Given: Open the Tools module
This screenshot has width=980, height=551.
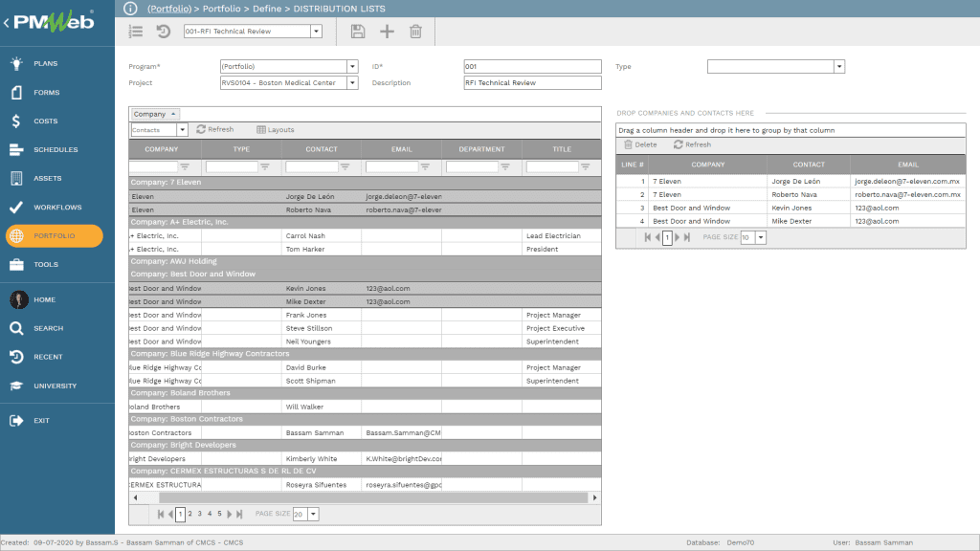Looking at the screenshot, I should coord(46,264).
